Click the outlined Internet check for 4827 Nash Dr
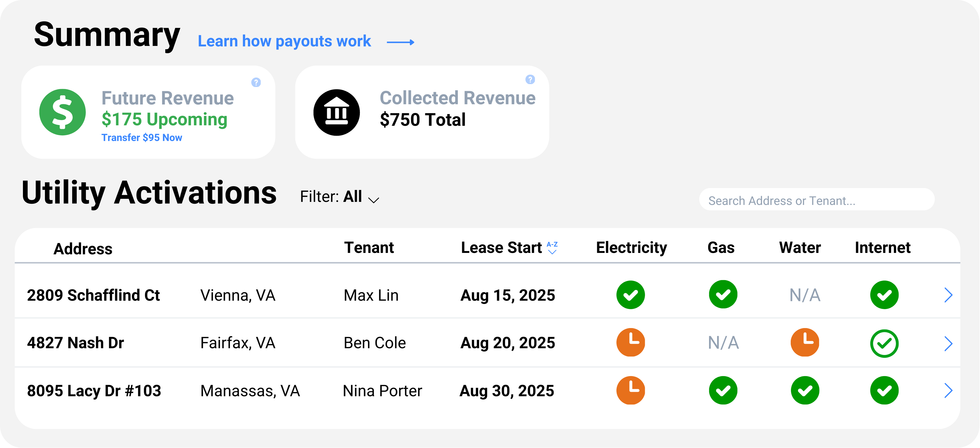Viewport: 980px width, 448px height. pyautogui.click(x=884, y=343)
